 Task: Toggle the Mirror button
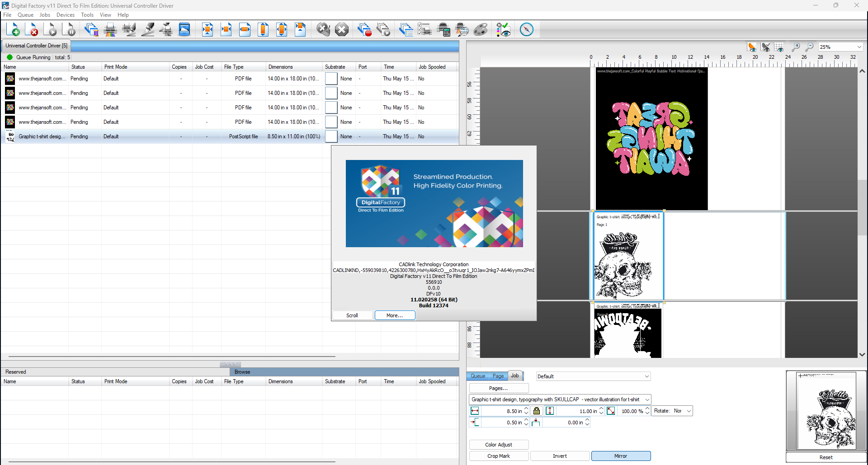click(621, 456)
